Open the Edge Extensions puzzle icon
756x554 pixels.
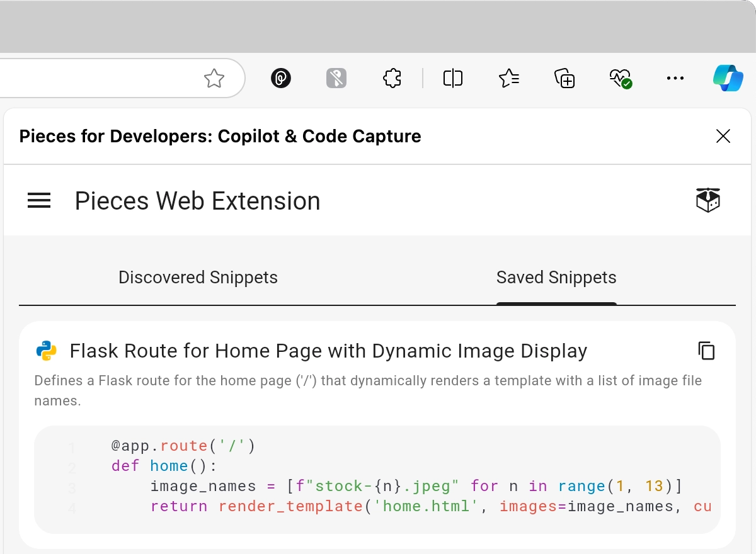[x=392, y=78]
